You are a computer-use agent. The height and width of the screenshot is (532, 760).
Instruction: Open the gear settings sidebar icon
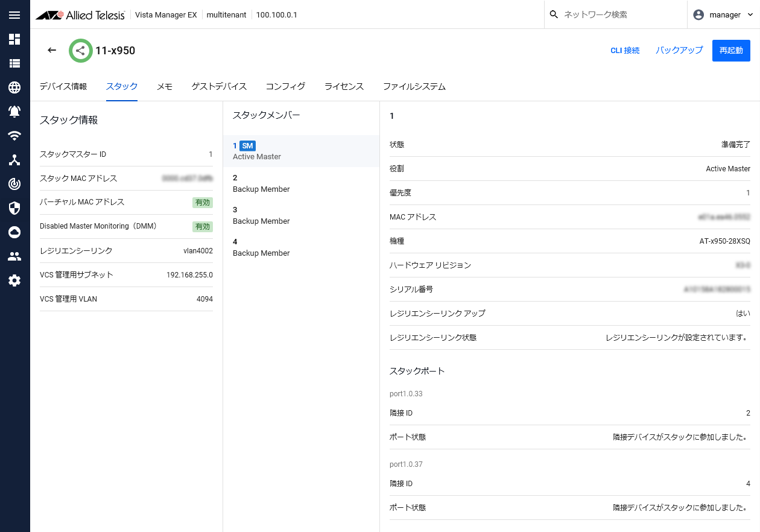pyautogui.click(x=14, y=280)
